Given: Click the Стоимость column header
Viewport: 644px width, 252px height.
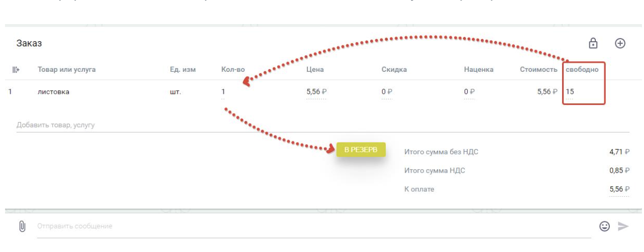Looking at the screenshot, I should [539, 70].
